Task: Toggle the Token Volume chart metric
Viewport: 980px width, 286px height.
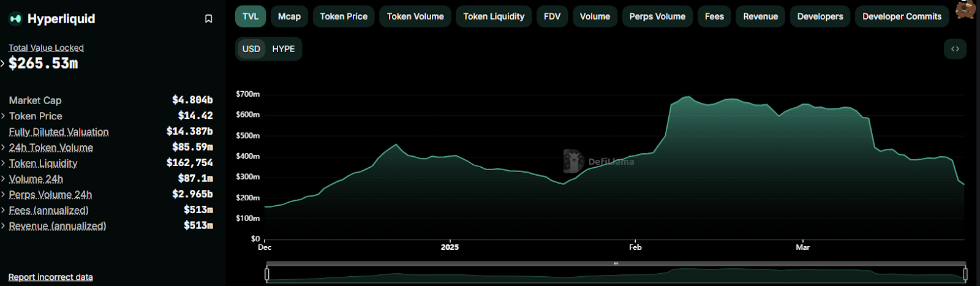Action: tap(415, 17)
